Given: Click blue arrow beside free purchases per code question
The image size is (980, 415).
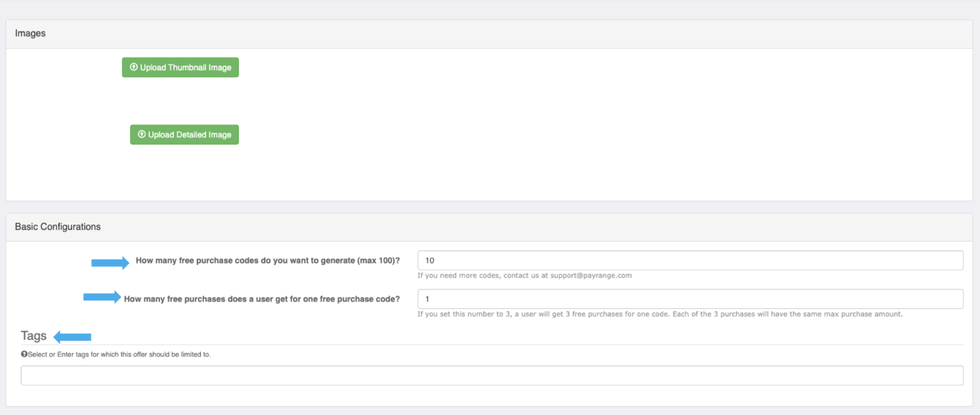Looking at the screenshot, I should click(102, 297).
